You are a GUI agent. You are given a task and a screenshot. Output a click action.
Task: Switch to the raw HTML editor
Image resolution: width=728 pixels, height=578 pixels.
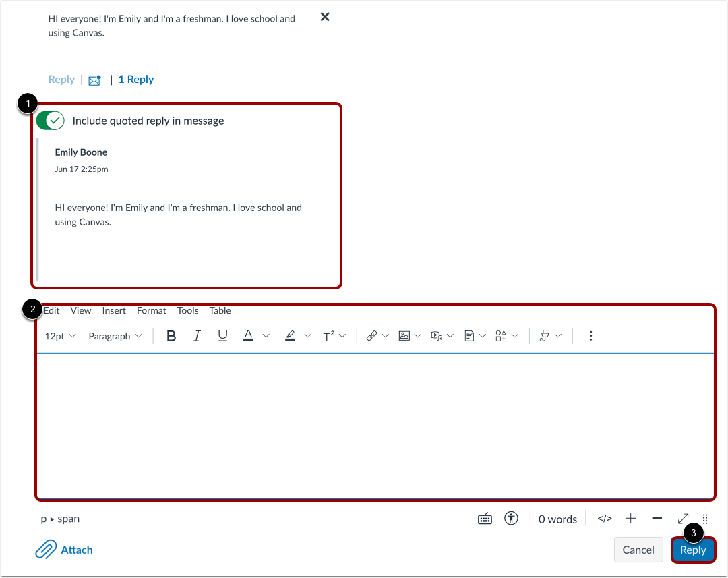point(605,519)
